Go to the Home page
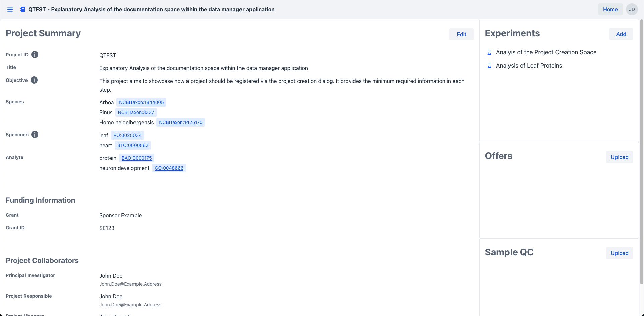This screenshot has height=316, width=644. click(x=610, y=9)
